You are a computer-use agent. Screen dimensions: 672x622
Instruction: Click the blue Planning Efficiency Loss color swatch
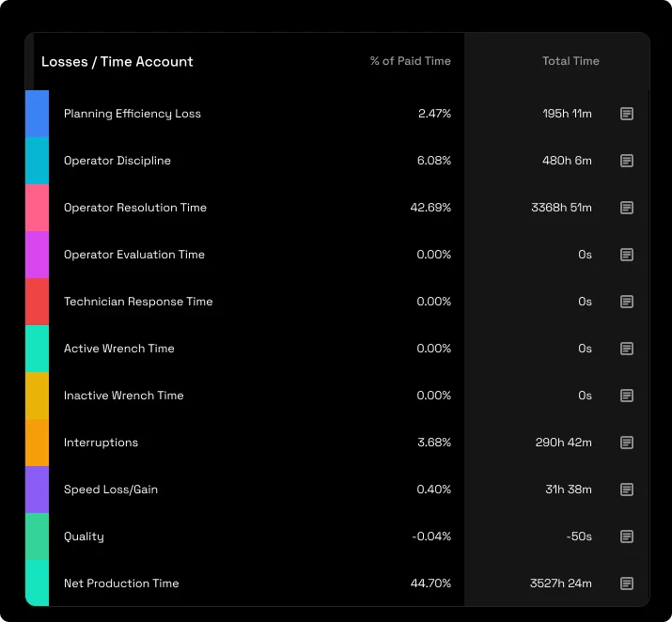coord(37,114)
